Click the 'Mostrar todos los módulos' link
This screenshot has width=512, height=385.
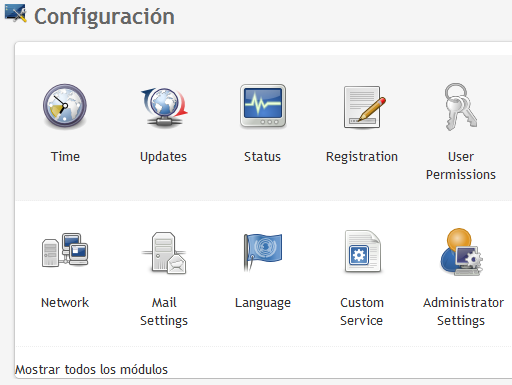[x=91, y=370]
